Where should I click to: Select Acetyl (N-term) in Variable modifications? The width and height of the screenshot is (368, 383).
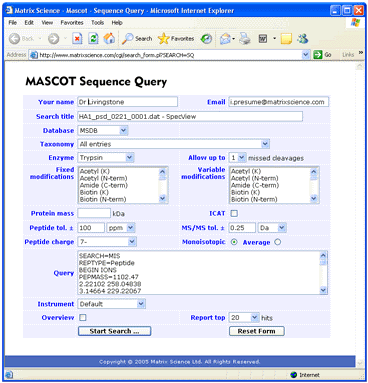[255, 178]
